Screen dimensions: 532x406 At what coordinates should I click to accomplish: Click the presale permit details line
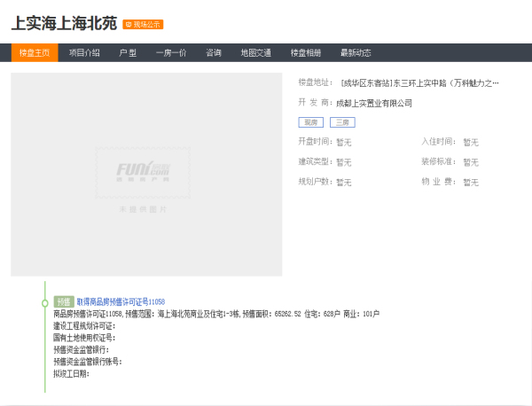pos(216,314)
